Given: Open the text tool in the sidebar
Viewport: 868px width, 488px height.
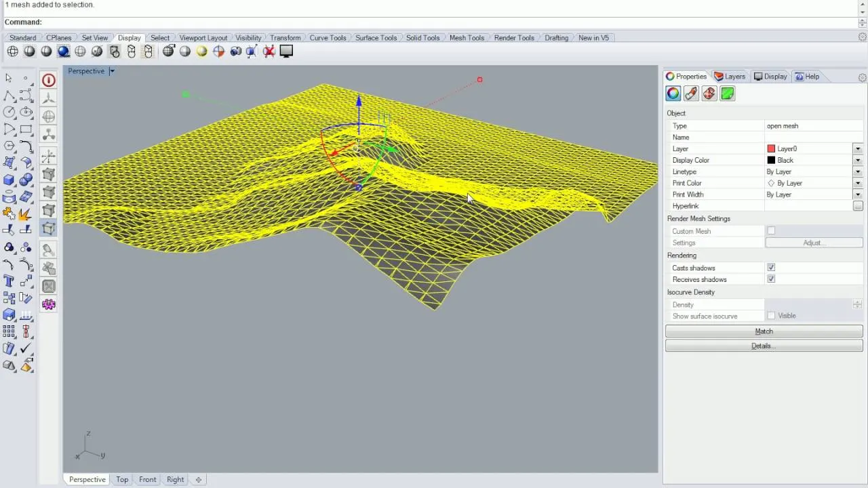Looking at the screenshot, I should click(x=9, y=282).
